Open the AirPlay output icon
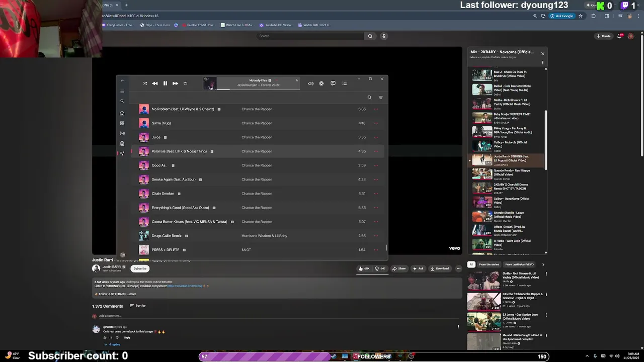The image size is (644, 362). 321,83
